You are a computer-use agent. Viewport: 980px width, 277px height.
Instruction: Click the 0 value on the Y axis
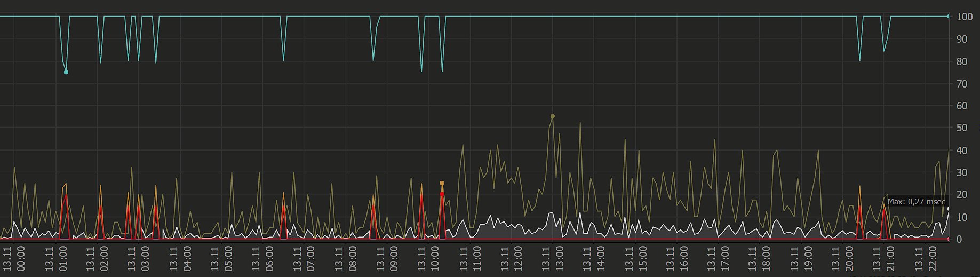coord(960,240)
